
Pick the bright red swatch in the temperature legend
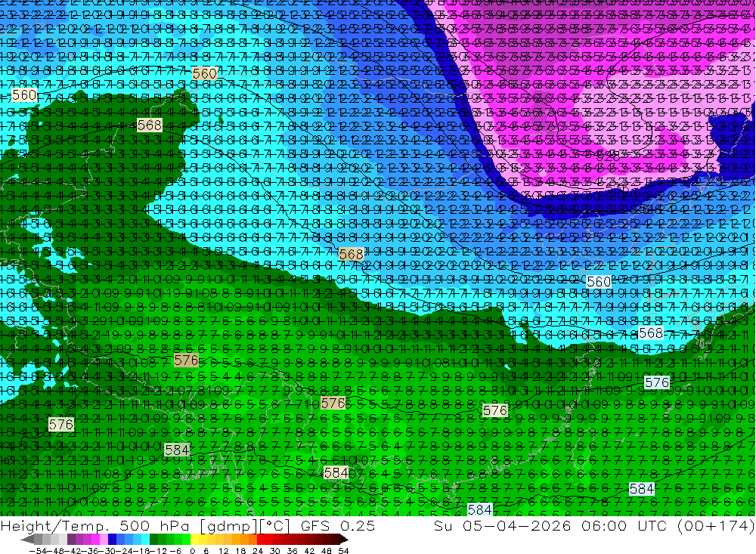(x=261, y=540)
